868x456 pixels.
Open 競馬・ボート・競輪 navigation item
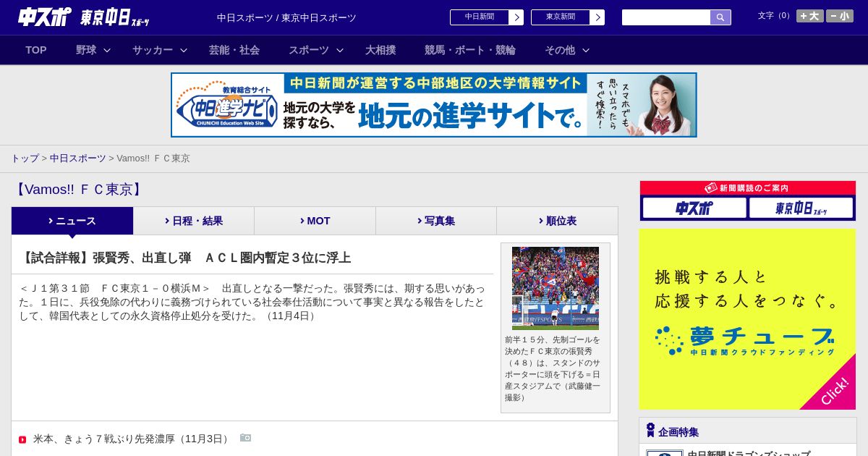[470, 50]
